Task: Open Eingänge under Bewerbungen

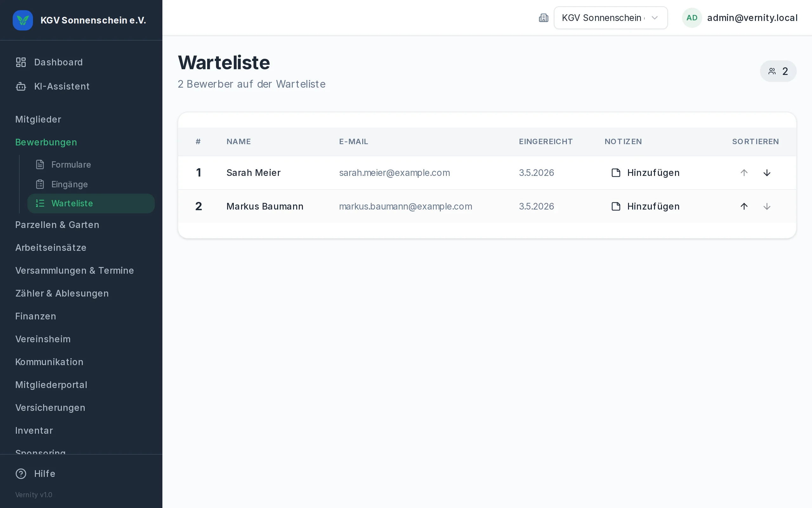Action: point(91,184)
